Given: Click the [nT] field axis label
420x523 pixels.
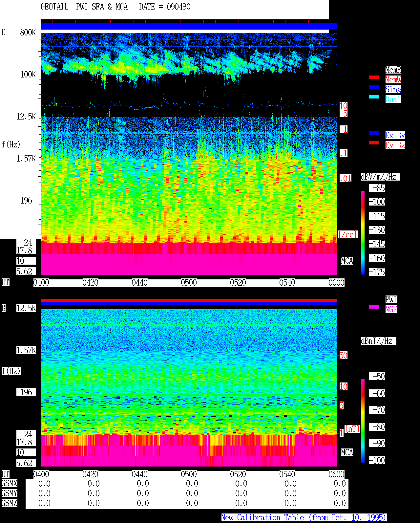Looking at the screenshot, I should 352,429.
